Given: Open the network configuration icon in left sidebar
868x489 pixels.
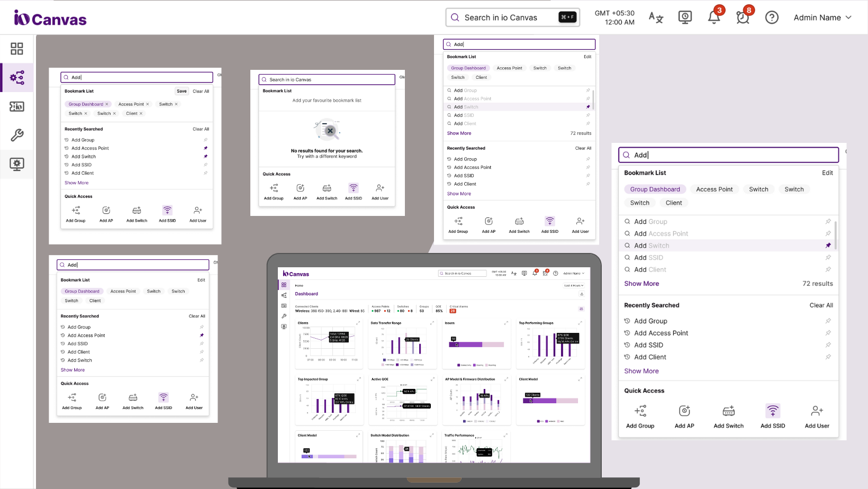Looking at the screenshot, I should (17, 78).
